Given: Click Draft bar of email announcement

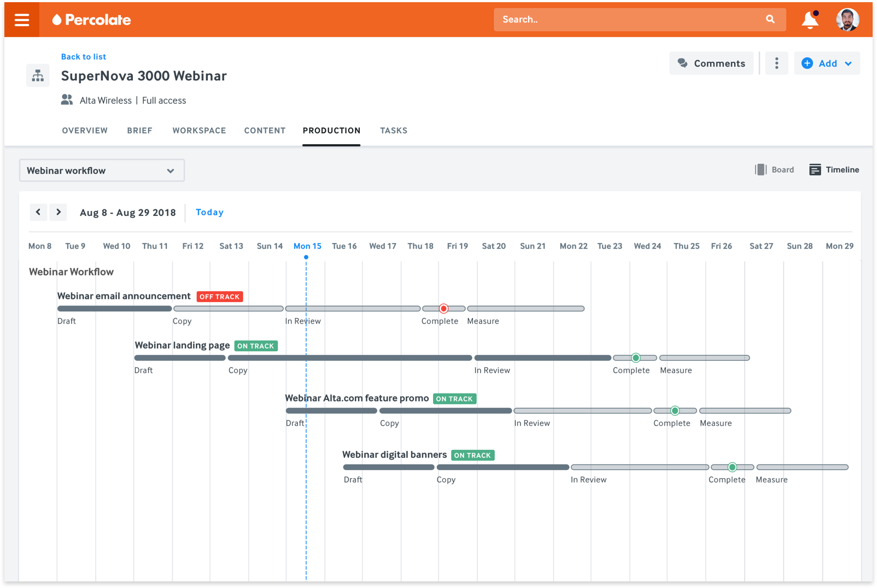Looking at the screenshot, I should (x=114, y=309).
